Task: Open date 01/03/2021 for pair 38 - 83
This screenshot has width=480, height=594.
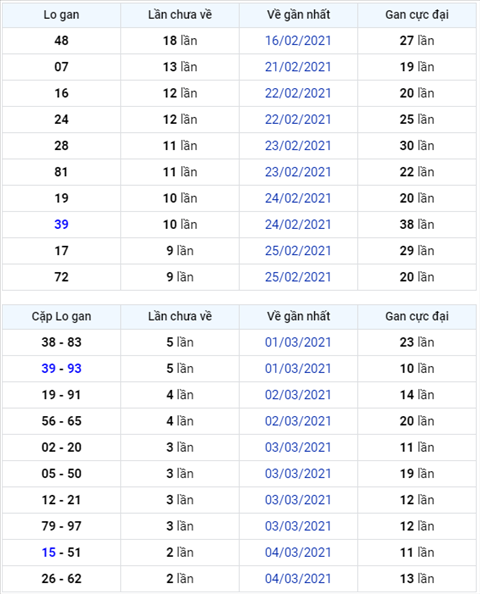Action: click(x=298, y=342)
